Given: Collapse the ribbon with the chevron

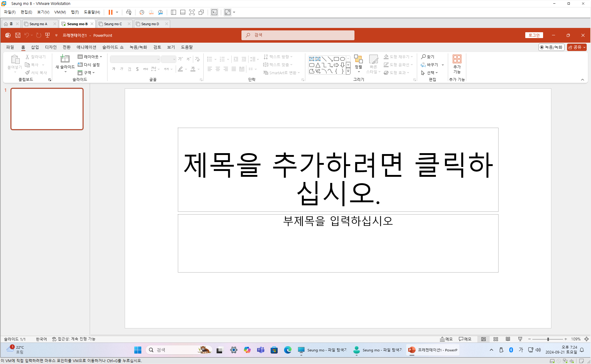Looking at the screenshot, I should (582, 80).
